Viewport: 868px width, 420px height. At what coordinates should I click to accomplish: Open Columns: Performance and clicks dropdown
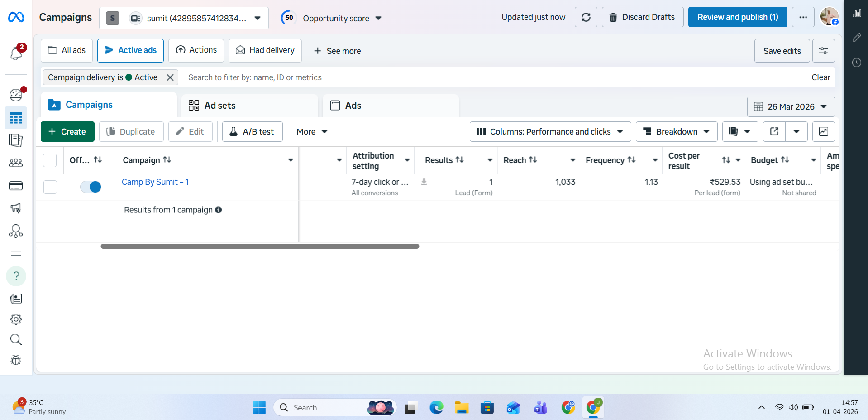click(550, 131)
